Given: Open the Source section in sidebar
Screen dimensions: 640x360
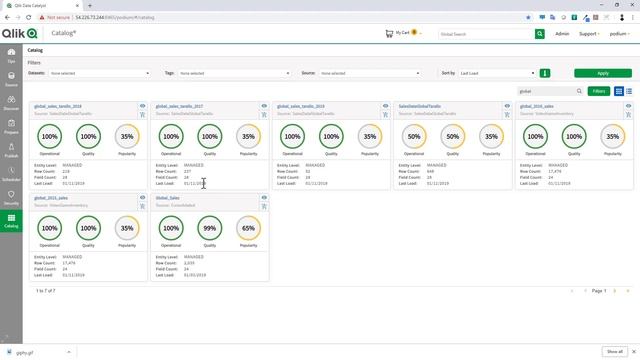Looking at the screenshot, I should 11,79.
